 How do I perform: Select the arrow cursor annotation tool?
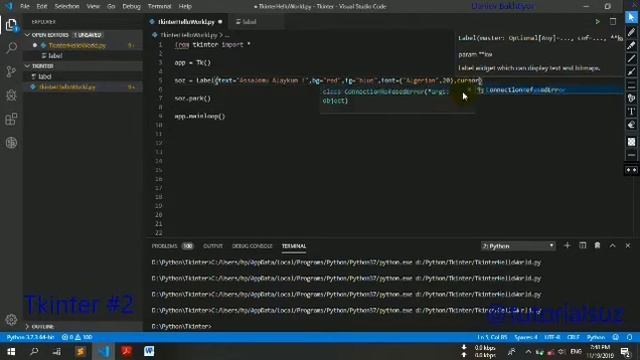pyautogui.click(x=631, y=17)
